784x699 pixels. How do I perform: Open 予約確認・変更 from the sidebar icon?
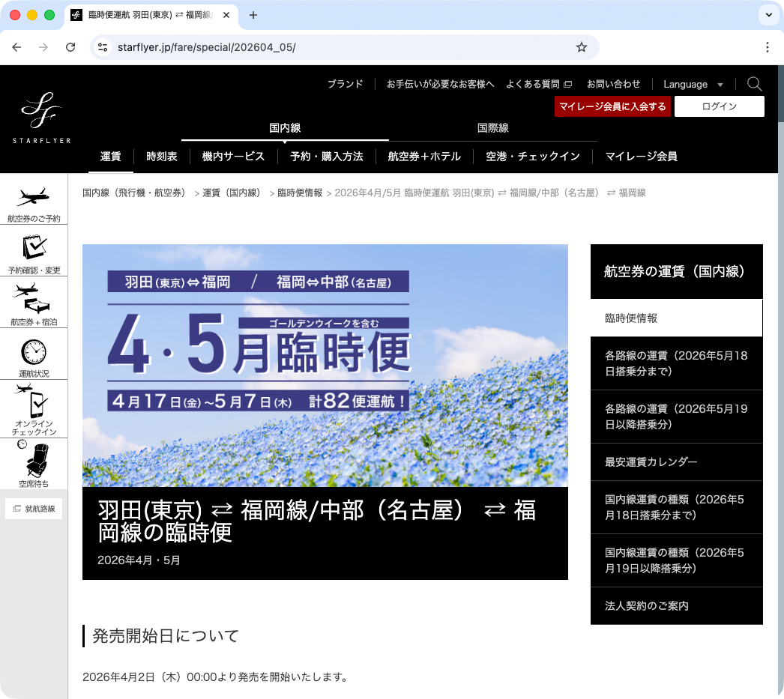(34, 249)
